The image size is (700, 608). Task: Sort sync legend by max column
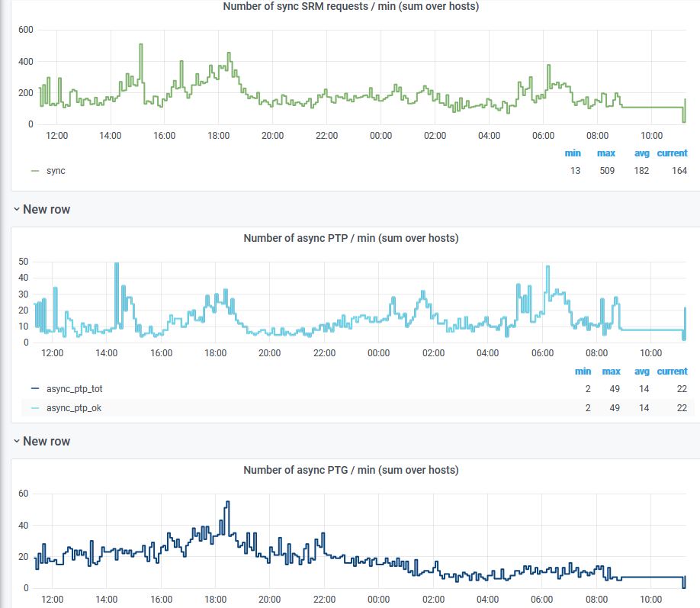(606, 153)
